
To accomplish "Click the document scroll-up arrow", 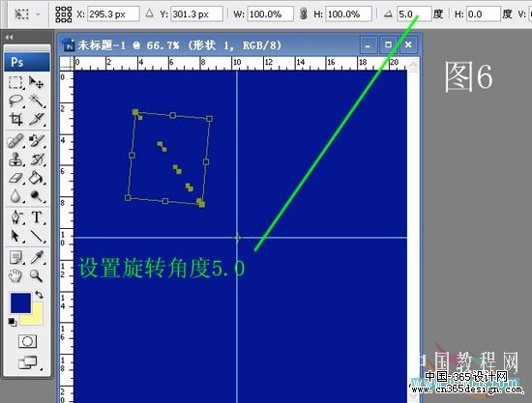I will pos(414,65).
